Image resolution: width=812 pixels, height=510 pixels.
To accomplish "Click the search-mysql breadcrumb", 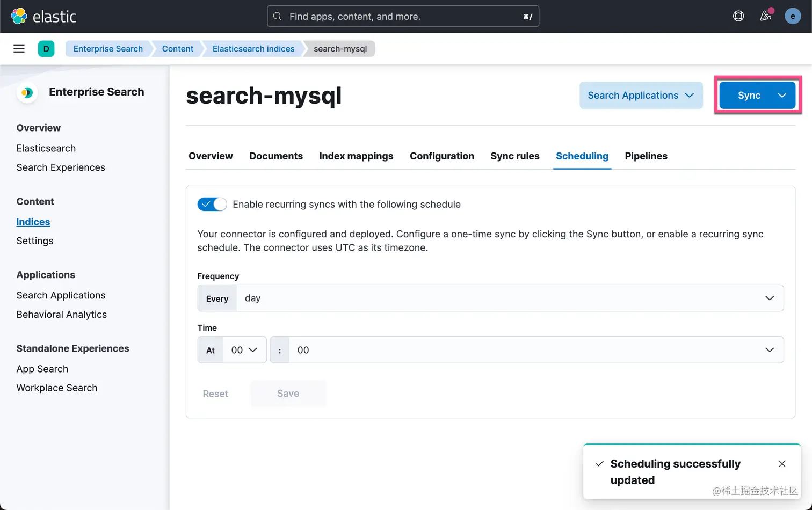I will 340,49.
